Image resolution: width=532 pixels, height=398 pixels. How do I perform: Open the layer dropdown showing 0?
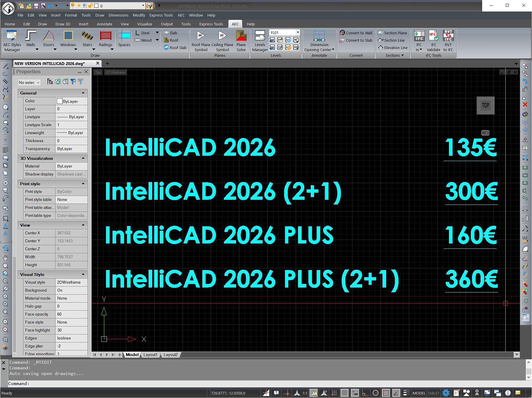coord(143,6)
